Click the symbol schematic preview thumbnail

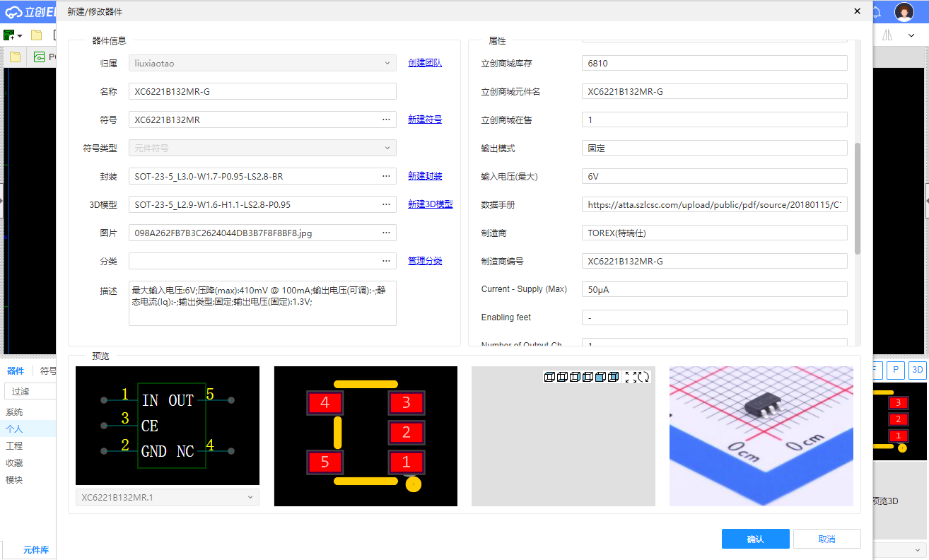(168, 426)
